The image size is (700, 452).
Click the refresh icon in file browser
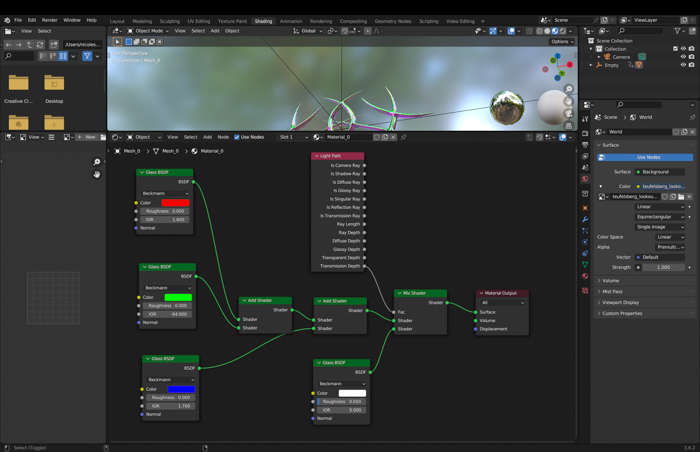(40, 44)
